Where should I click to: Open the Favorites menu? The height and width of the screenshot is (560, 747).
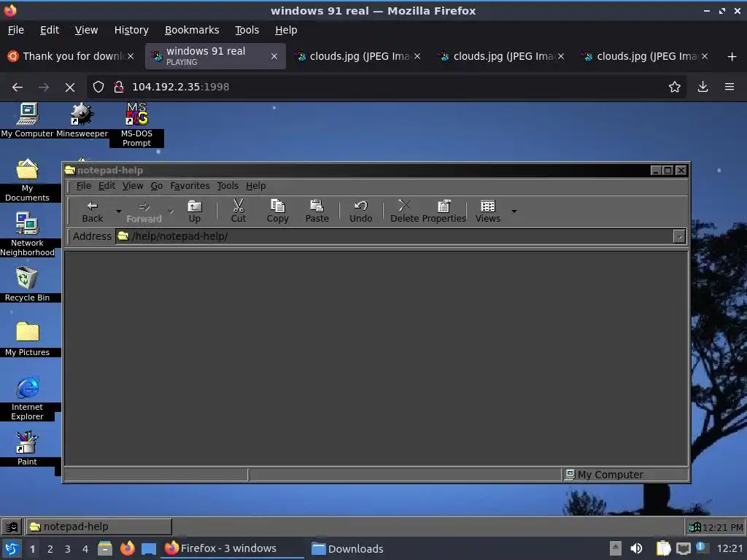tap(190, 186)
